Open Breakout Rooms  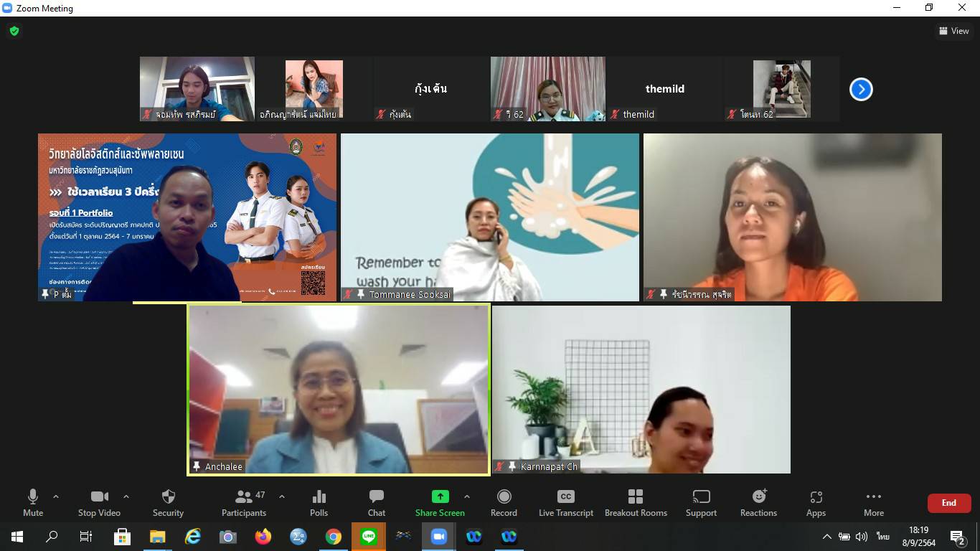636,502
